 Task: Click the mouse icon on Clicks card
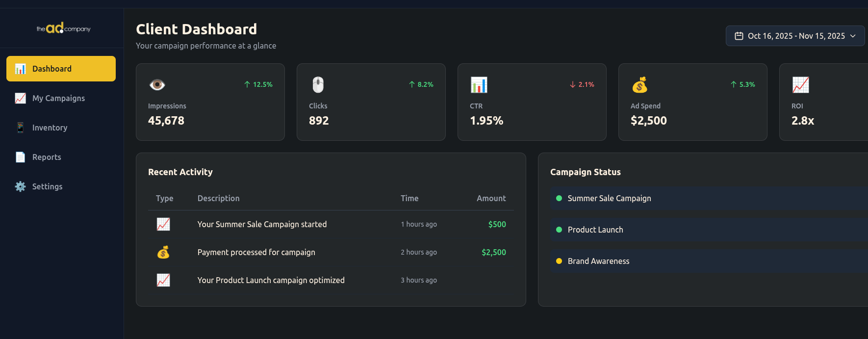coord(318,85)
